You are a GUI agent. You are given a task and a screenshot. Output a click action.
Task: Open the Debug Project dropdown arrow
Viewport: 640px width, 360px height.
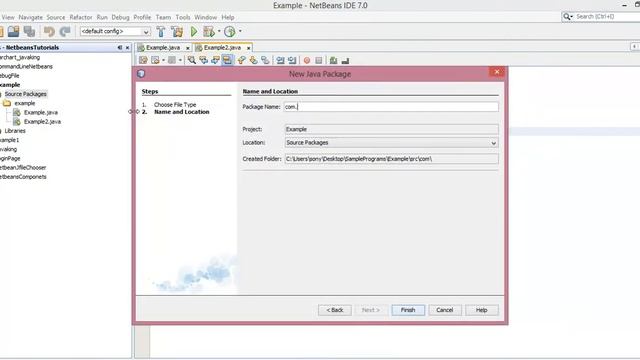click(x=219, y=31)
